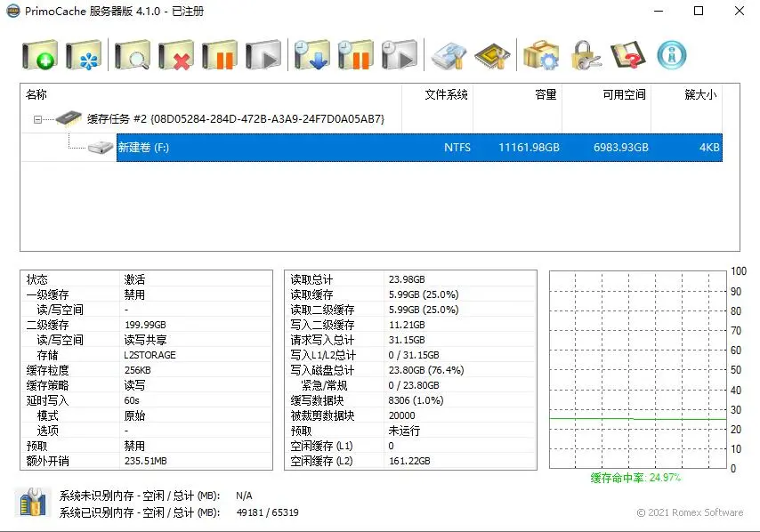Image resolution: width=760 pixels, height=532 pixels.
Task: Click the 8306 (1.0%) deferred blocks value
Action: (x=416, y=400)
